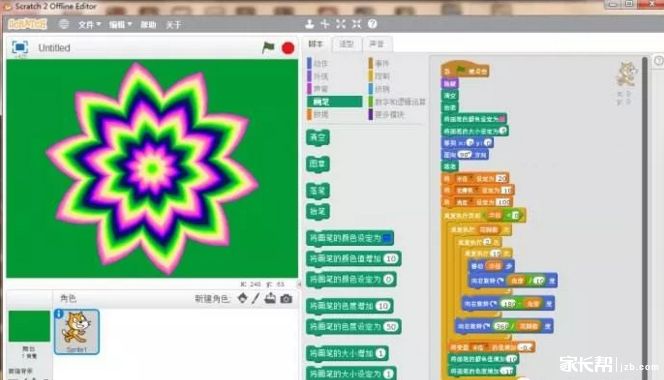Upload sprite from file icon
The height and width of the screenshot is (380, 664).
(270, 298)
